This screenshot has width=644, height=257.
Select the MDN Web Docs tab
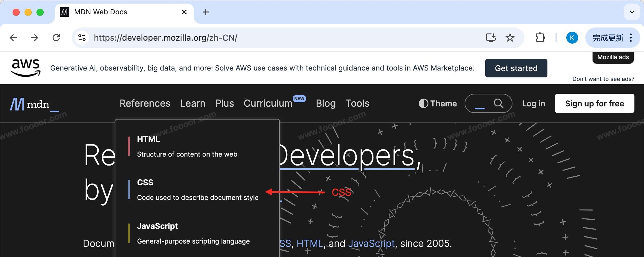click(124, 12)
